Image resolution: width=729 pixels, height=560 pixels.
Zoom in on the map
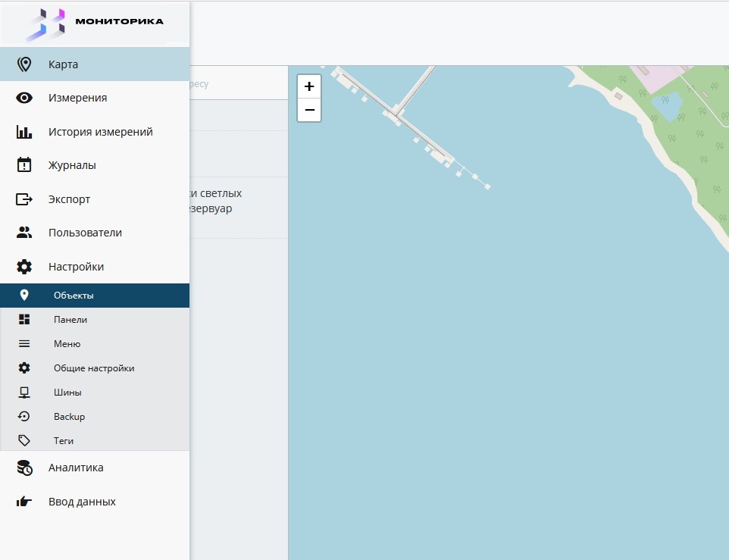point(309,86)
